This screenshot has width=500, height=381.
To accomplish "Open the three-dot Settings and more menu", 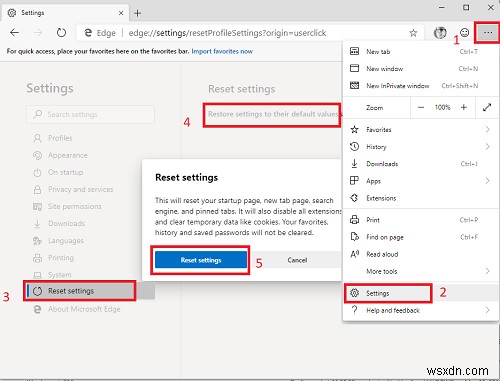I will pos(488,33).
